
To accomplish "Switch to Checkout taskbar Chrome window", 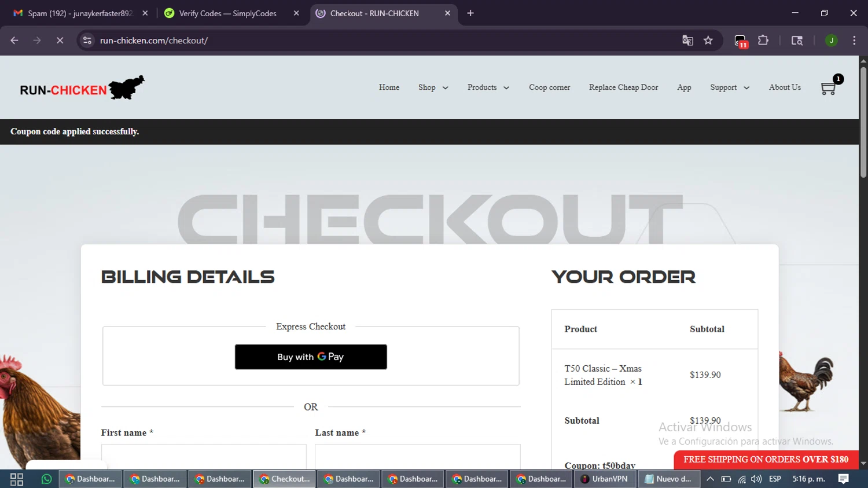I will 284,479.
